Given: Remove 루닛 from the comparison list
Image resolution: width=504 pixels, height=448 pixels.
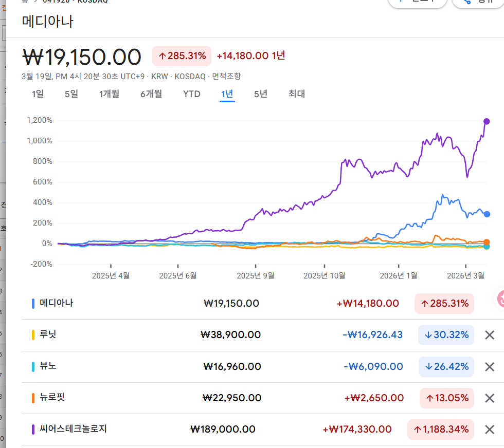Looking at the screenshot, I should click(490, 335).
